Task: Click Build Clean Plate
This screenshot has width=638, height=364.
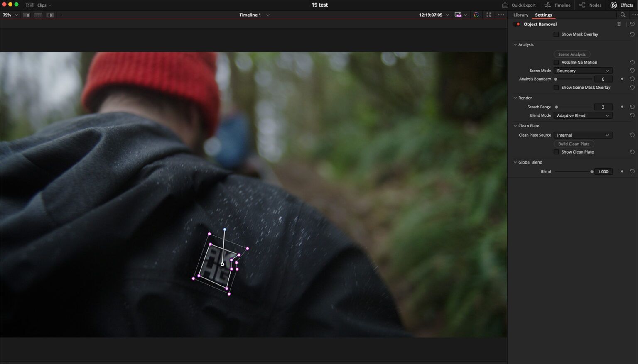Action: (574, 144)
